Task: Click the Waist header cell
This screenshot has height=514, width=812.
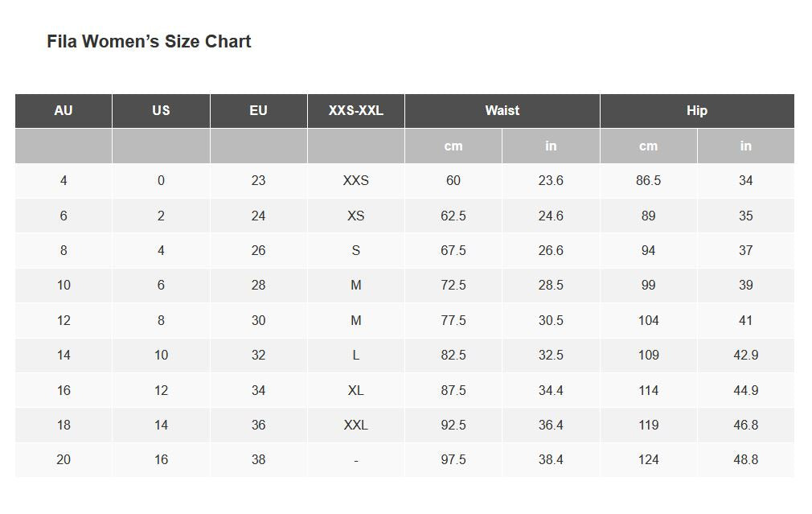Action: 502,111
